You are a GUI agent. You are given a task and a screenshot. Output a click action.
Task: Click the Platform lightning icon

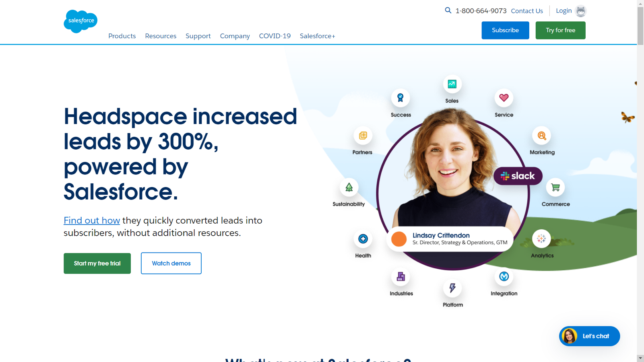coord(452,288)
